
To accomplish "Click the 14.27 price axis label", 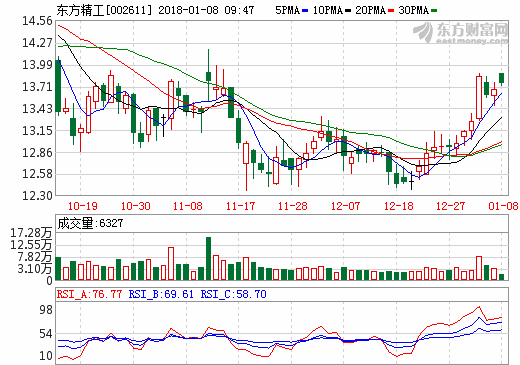I will 37,43.
